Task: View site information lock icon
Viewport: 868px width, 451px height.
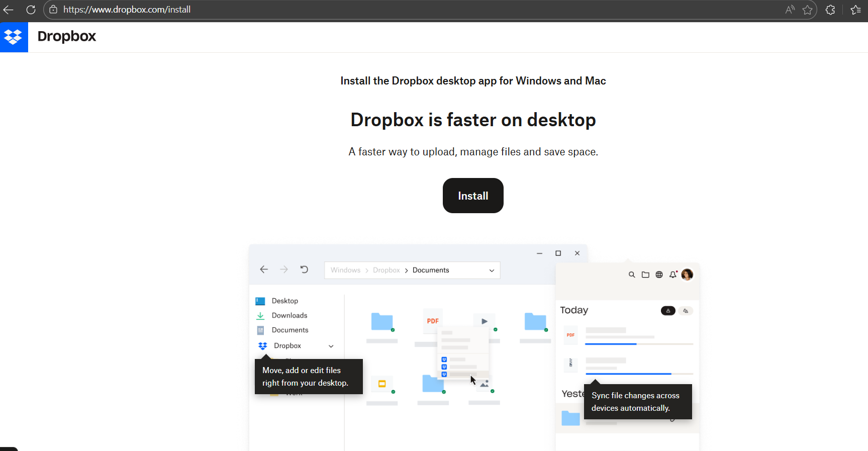Action: pos(53,10)
